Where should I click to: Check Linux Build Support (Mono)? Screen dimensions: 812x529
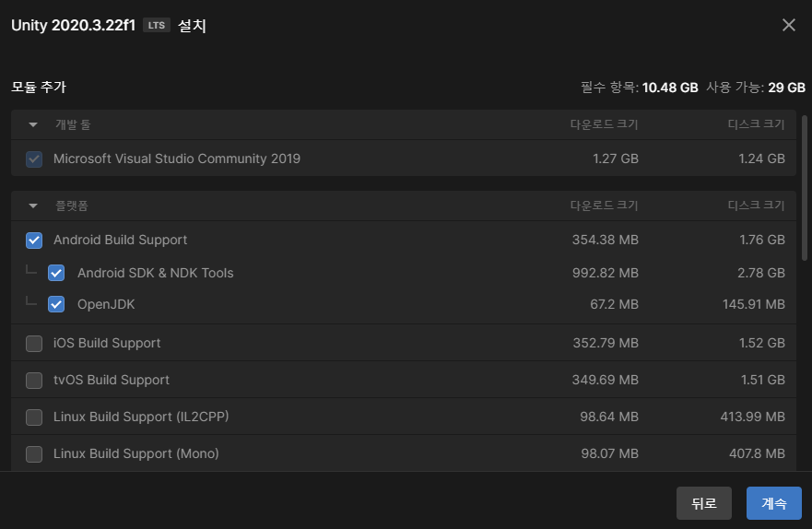click(34, 454)
